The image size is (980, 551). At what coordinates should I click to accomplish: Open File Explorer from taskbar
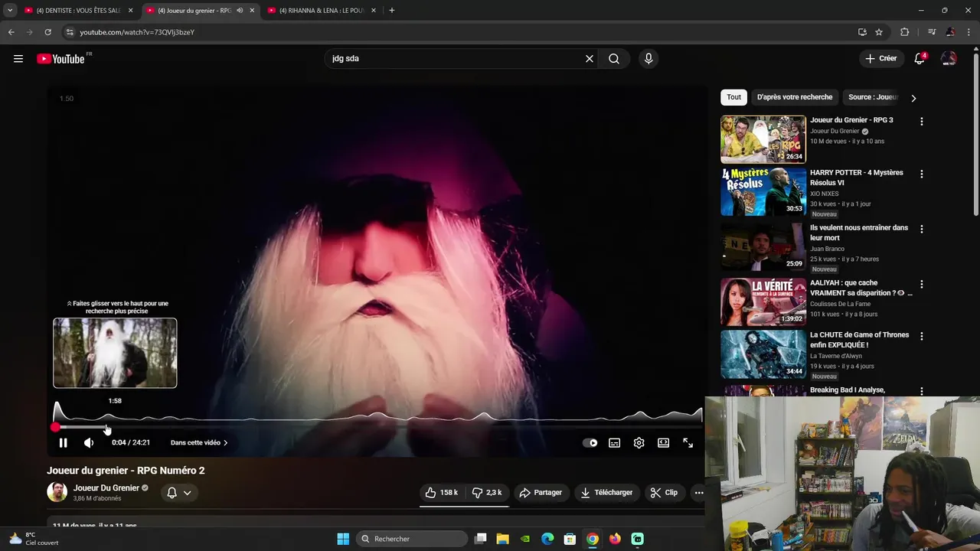click(502, 539)
